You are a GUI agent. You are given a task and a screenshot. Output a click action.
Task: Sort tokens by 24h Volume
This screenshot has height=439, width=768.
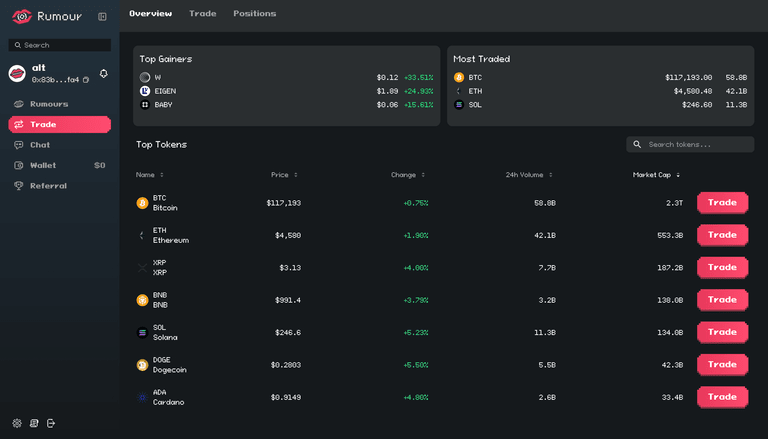click(528, 175)
